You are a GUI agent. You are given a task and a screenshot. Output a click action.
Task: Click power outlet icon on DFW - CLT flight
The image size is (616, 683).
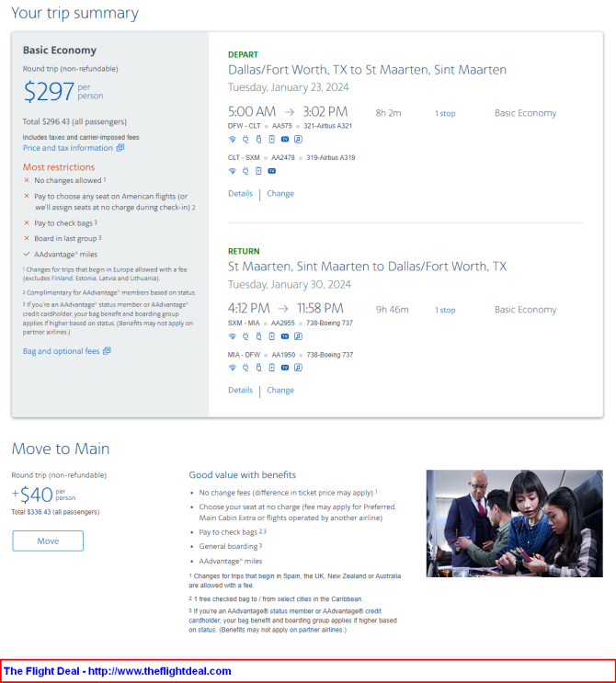245,140
